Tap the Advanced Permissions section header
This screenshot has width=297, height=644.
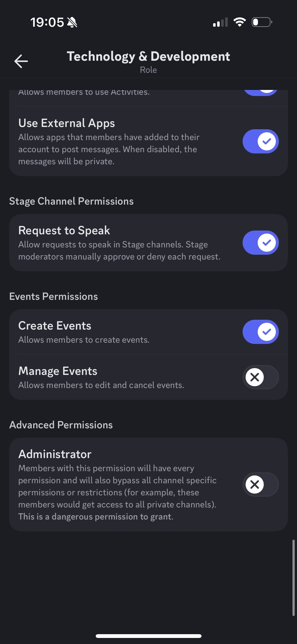61,425
